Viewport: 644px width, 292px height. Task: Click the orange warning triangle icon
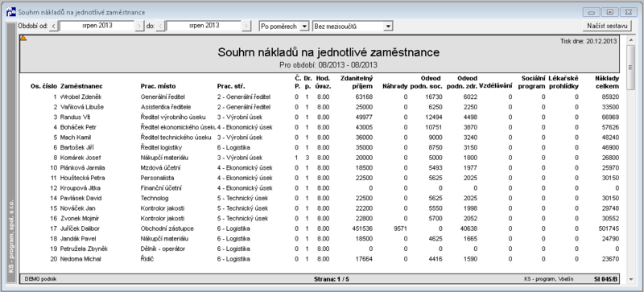(x=23, y=38)
